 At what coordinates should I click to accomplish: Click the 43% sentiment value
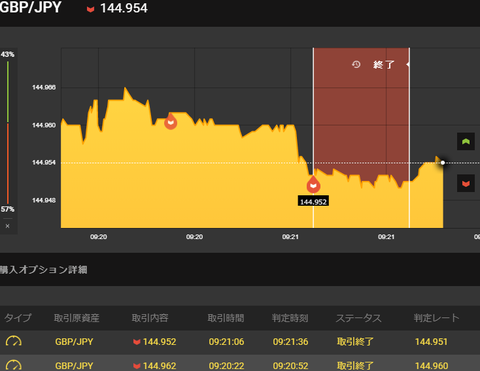pyautogui.click(x=7, y=54)
